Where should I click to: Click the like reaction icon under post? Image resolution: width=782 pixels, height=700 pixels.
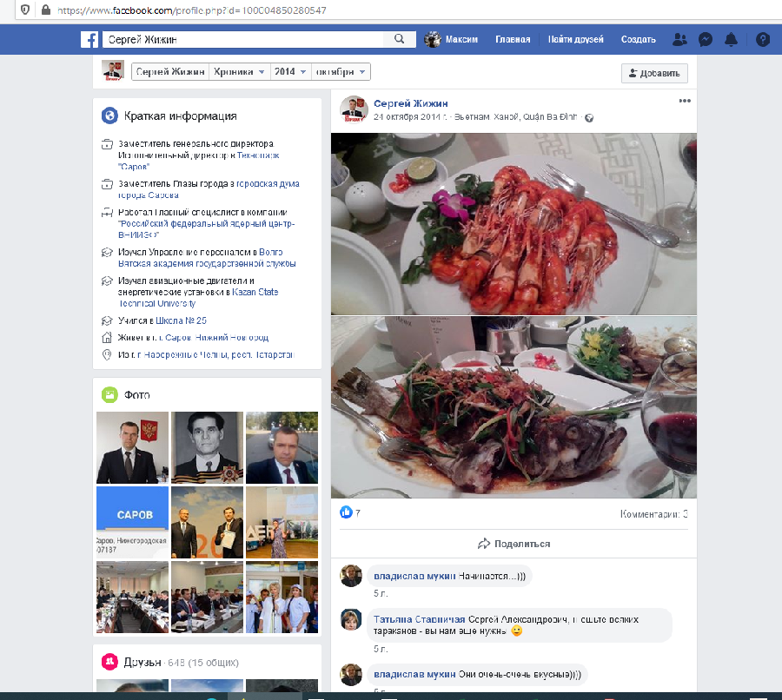[x=347, y=512]
